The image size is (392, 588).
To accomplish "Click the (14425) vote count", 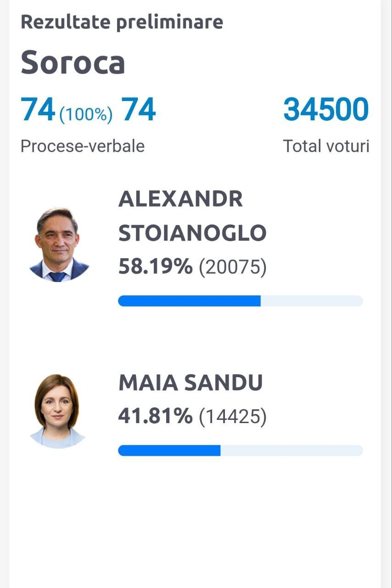I will click(x=233, y=417).
